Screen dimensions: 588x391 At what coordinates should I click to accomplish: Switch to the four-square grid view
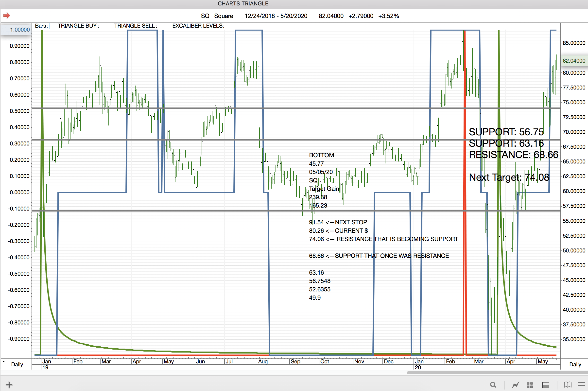click(530, 385)
